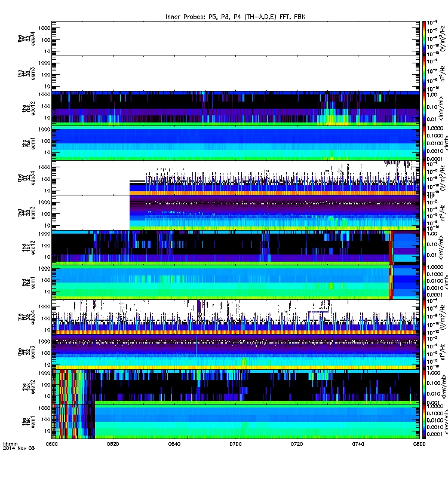Click the 0800 time axis label
The height and width of the screenshot is (478, 448).
(x=419, y=444)
